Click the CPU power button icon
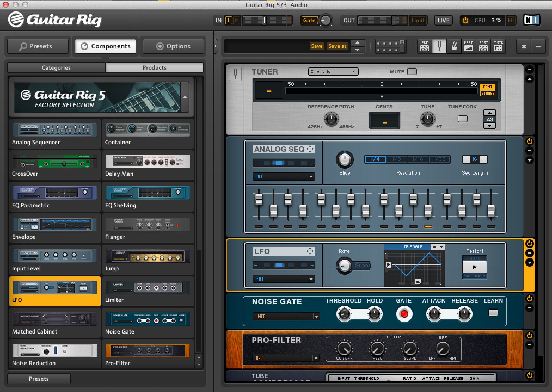 [x=465, y=20]
